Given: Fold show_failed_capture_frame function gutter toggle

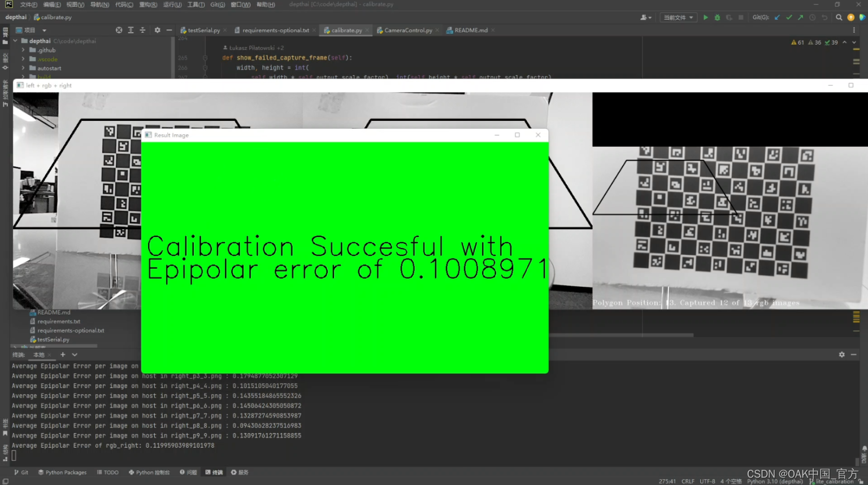Looking at the screenshot, I should [205, 58].
